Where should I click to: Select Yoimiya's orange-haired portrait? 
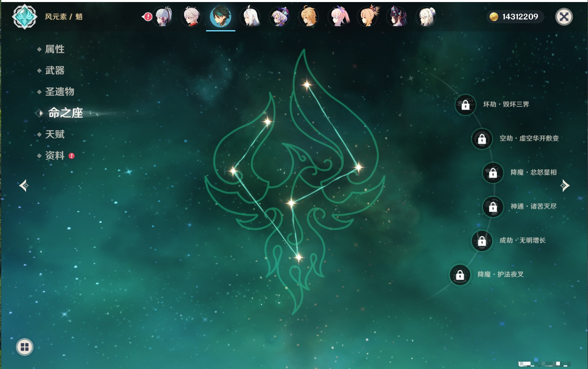pyautogui.click(x=368, y=17)
